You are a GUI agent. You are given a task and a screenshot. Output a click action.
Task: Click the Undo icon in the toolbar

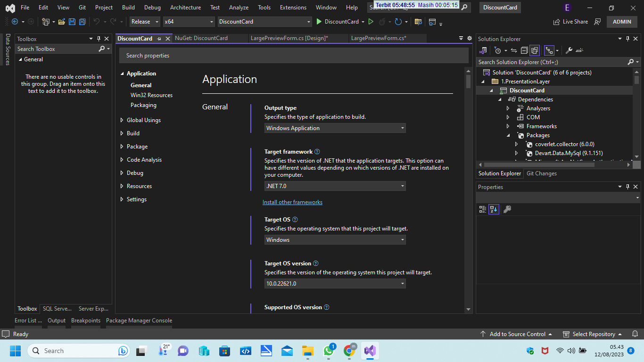(97, 22)
